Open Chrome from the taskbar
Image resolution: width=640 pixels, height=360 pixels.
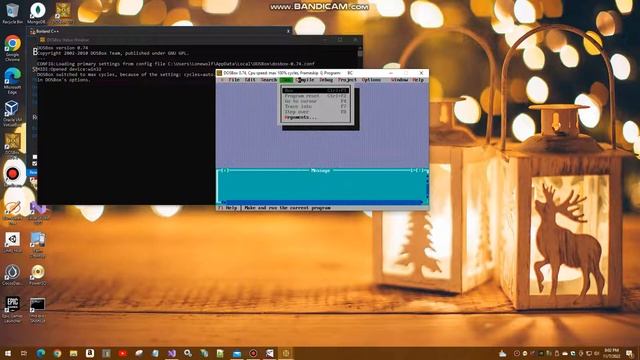click(57, 353)
